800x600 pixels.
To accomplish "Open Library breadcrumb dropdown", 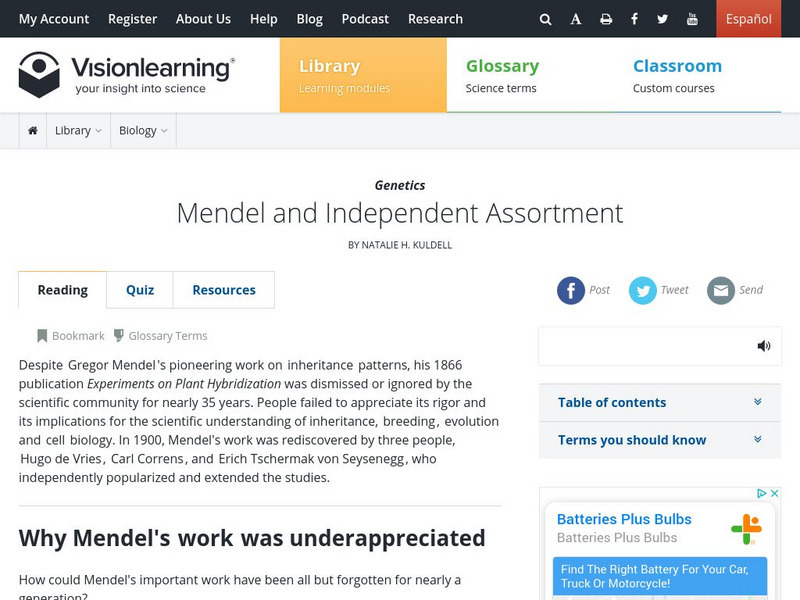I will [78, 130].
